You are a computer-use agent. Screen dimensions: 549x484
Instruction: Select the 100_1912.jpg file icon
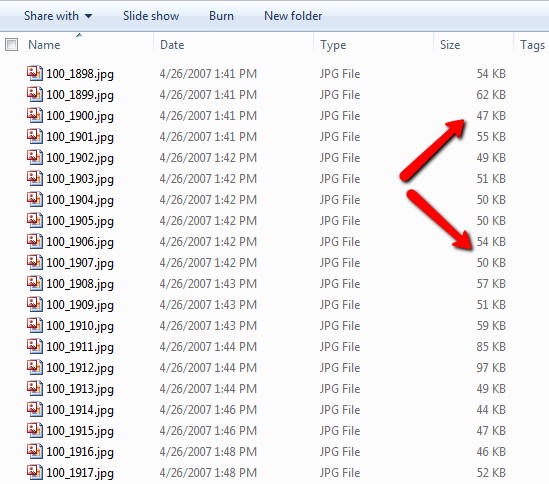click(x=35, y=367)
